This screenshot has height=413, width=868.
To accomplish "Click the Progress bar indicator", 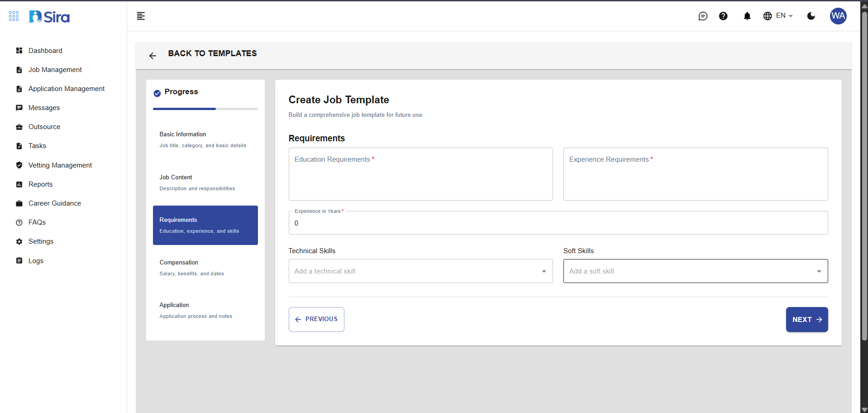I will click(x=205, y=109).
